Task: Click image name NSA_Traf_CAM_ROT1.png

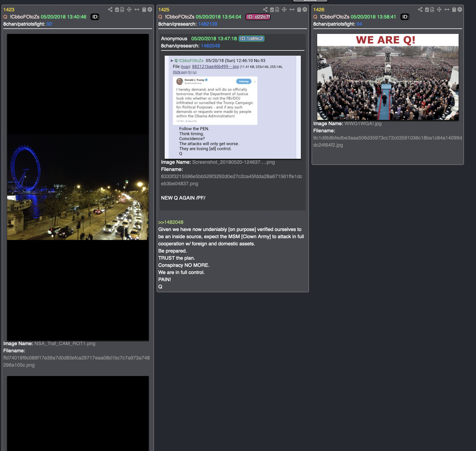Action: click(65, 343)
